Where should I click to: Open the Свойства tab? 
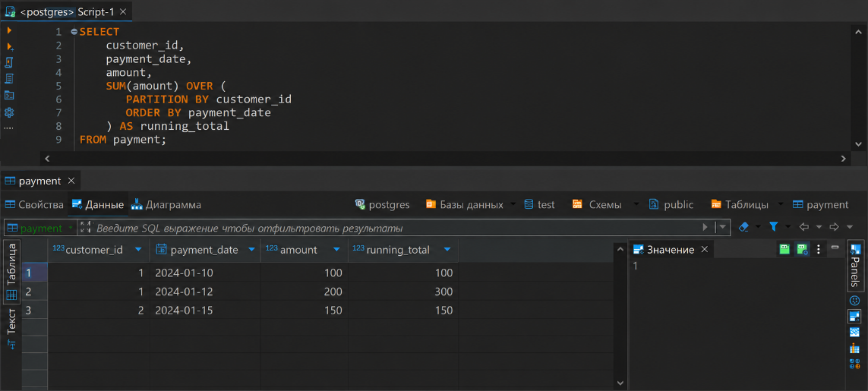(x=34, y=205)
